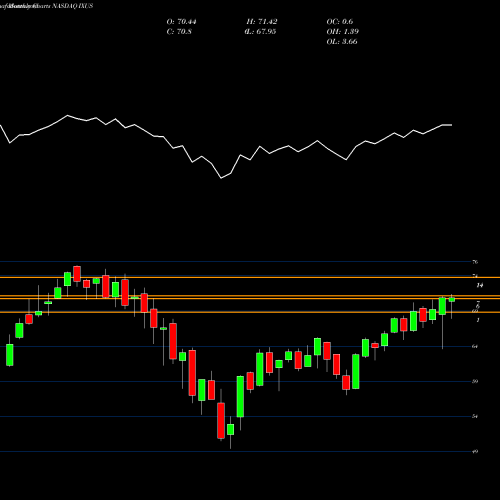Click the OL: 3.66 reading

[342, 42]
